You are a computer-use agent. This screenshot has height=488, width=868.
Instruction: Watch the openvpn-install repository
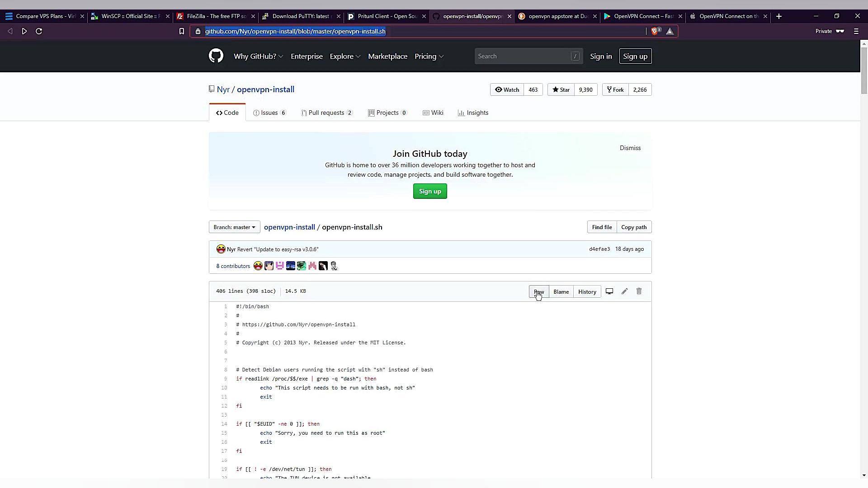tap(507, 89)
